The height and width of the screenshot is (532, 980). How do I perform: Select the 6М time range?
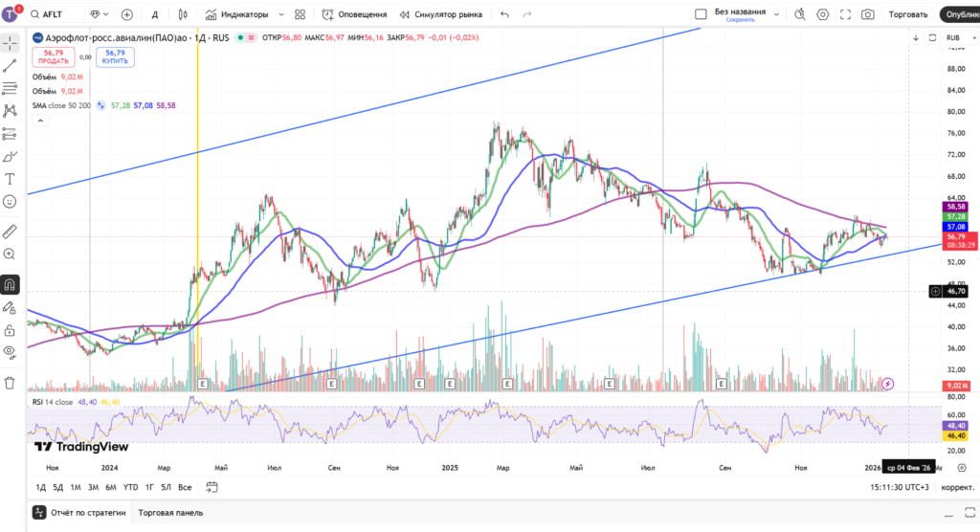pyautogui.click(x=111, y=487)
